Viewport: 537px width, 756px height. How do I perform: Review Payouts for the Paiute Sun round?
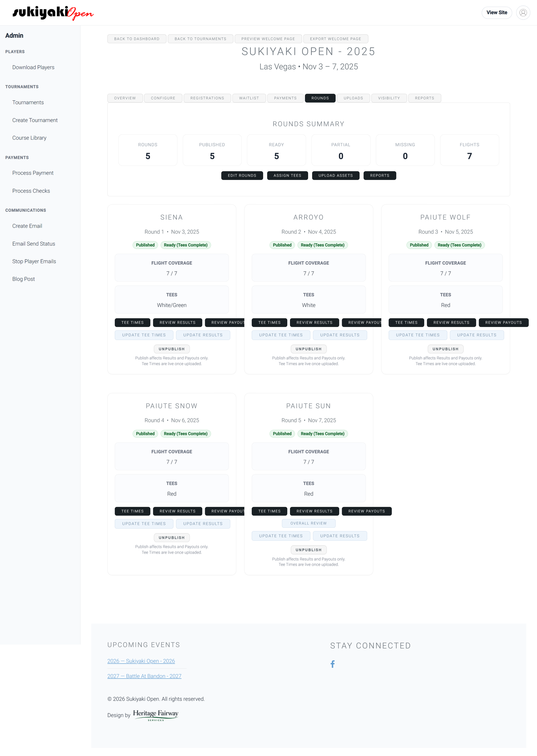click(x=367, y=511)
